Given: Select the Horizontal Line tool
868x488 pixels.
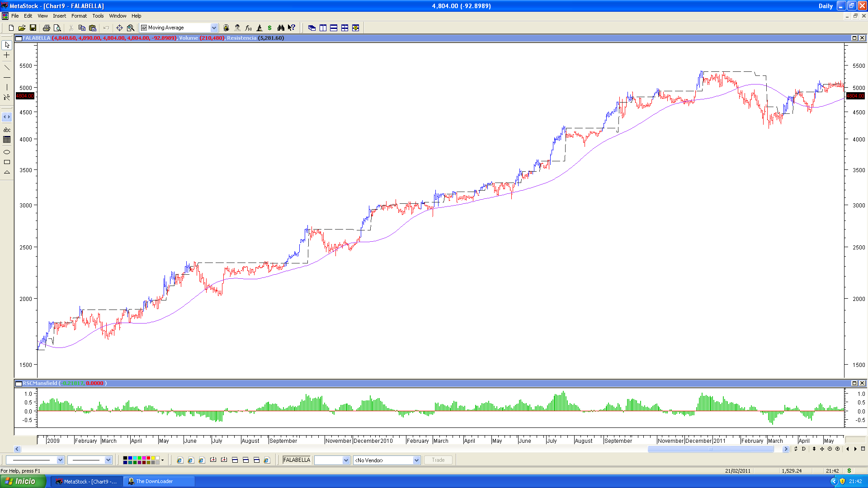Looking at the screenshot, I should click(x=7, y=78).
